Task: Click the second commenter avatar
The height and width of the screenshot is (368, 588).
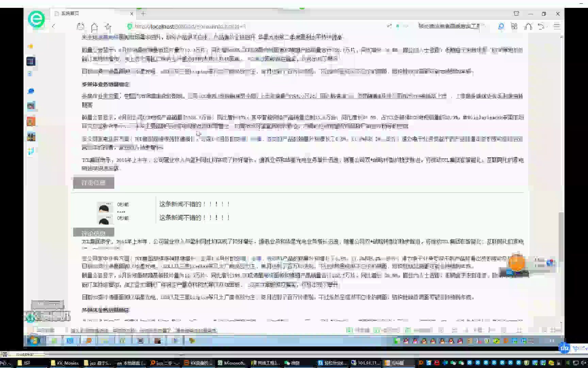Action: point(104,220)
